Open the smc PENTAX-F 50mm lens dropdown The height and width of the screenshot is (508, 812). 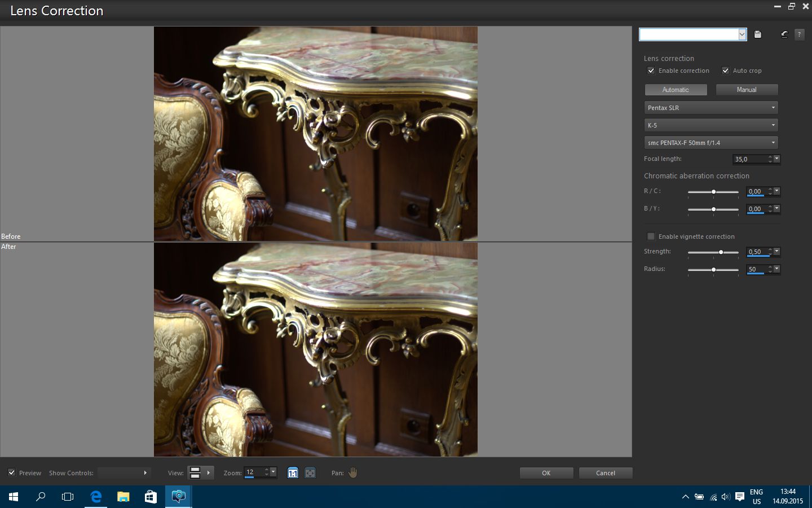click(711, 143)
